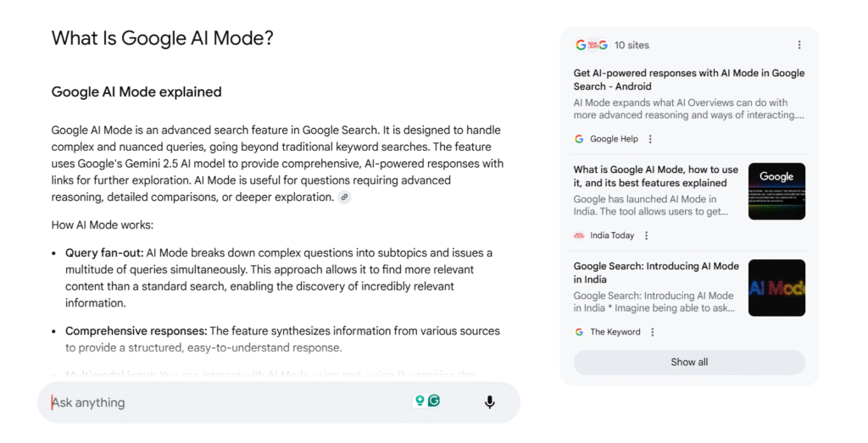The height and width of the screenshot is (443, 868).
Task: Click the green lightbulb extension icon
Action: point(420,401)
